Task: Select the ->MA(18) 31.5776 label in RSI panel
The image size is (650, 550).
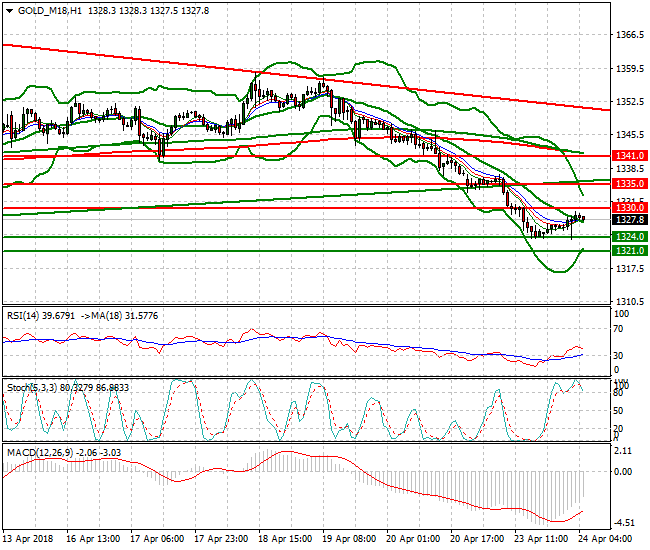Action: [119, 316]
